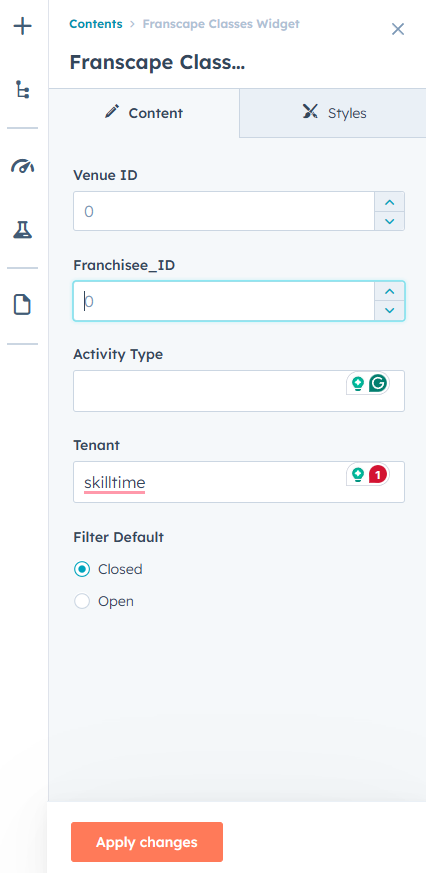Screen dimensions: 426x873
Task: Open the page document icon in sidebar
Action: (x=23, y=305)
